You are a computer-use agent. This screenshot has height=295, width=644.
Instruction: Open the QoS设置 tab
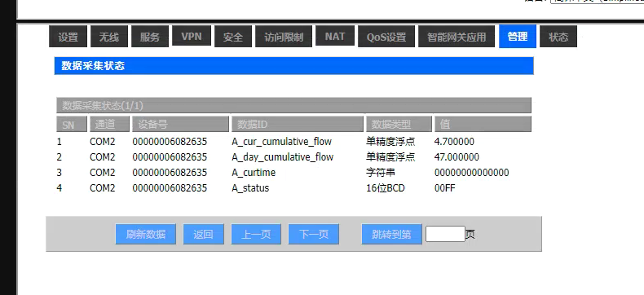click(386, 37)
